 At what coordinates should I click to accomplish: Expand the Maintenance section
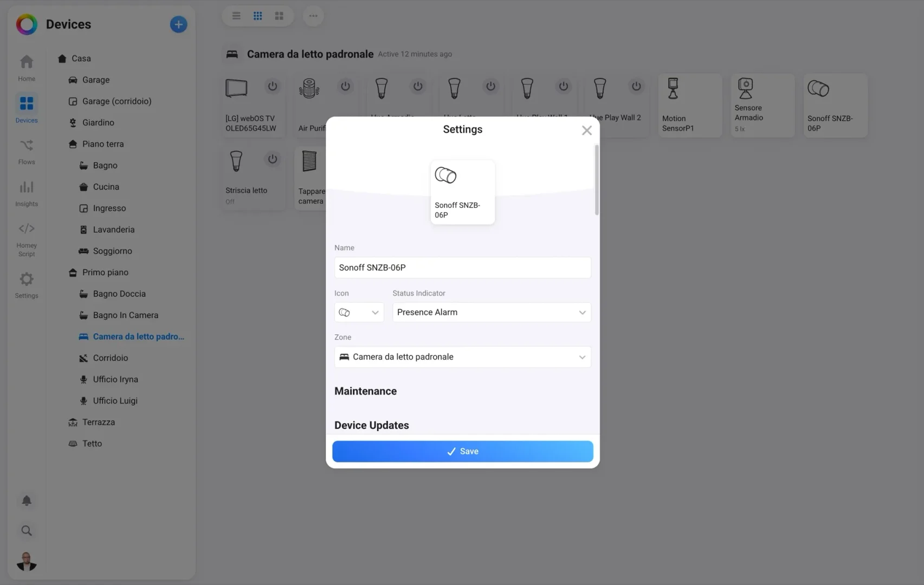click(x=365, y=391)
